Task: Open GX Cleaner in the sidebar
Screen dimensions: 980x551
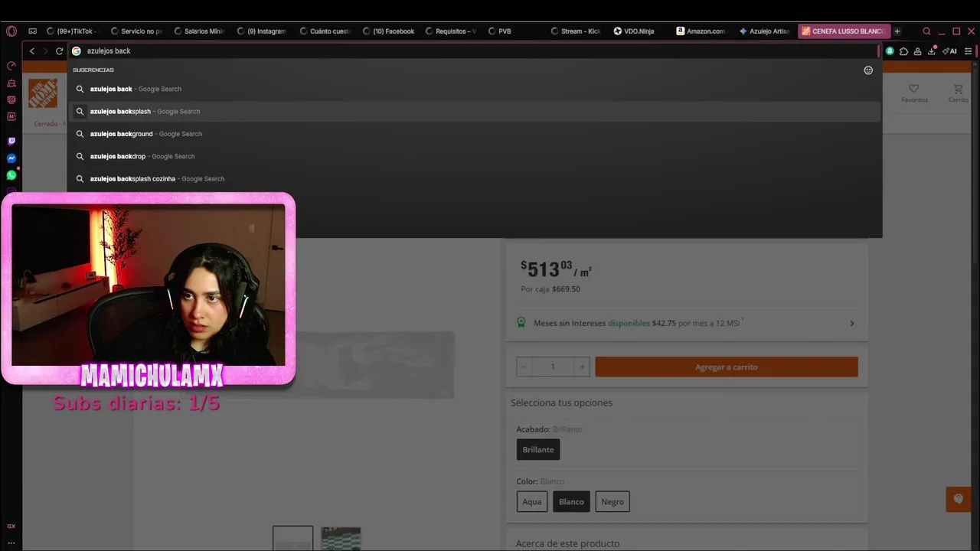Action: click(11, 83)
